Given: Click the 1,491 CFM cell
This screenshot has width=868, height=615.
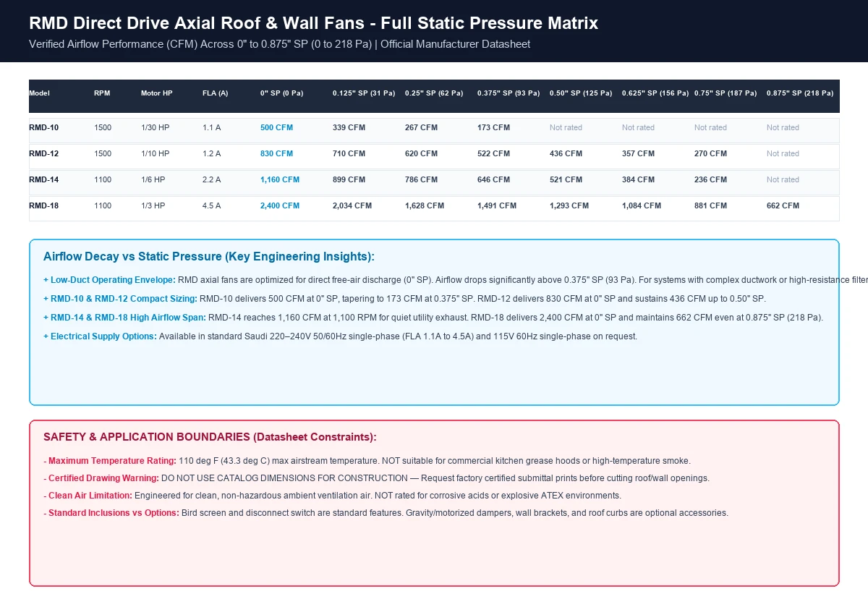Looking at the screenshot, I should coord(497,206).
